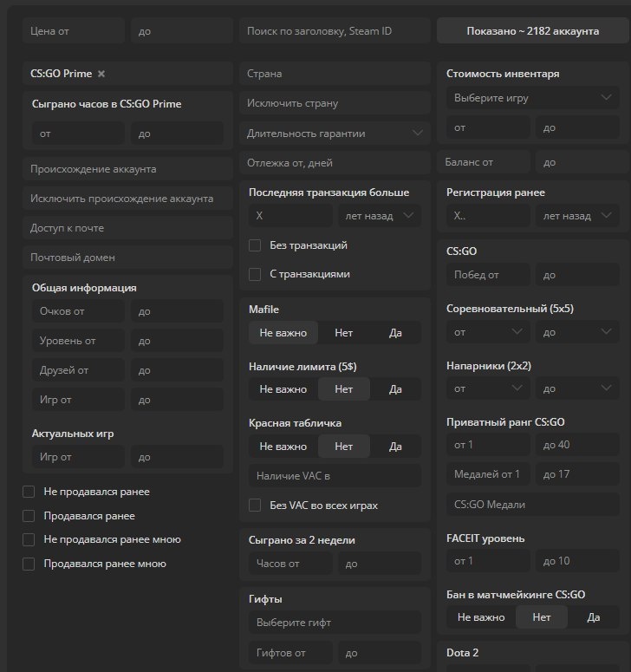Image resolution: width=631 pixels, height=672 pixels.
Task: Click the "Цена от" price field
Action: coord(74,31)
